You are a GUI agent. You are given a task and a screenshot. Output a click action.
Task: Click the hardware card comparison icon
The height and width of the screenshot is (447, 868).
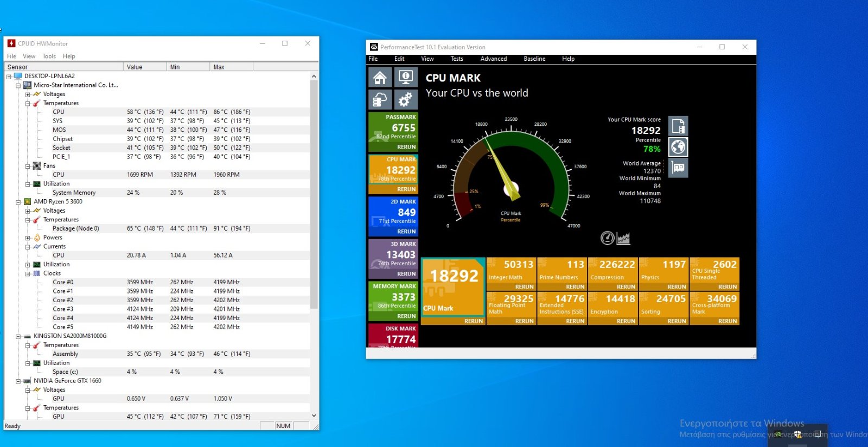point(678,168)
